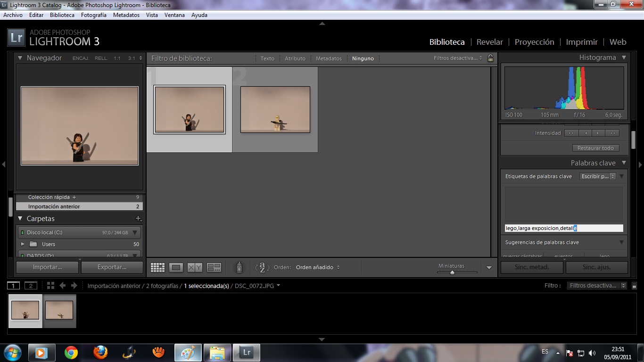Filter the library by Atributo
The width and height of the screenshot is (644, 362).
pos(295,58)
